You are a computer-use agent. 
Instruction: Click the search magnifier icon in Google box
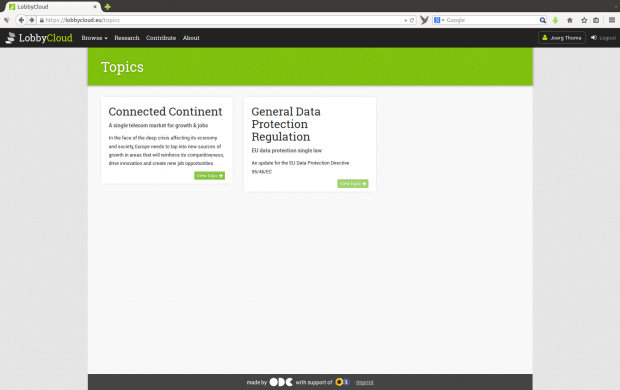pyautogui.click(x=542, y=20)
